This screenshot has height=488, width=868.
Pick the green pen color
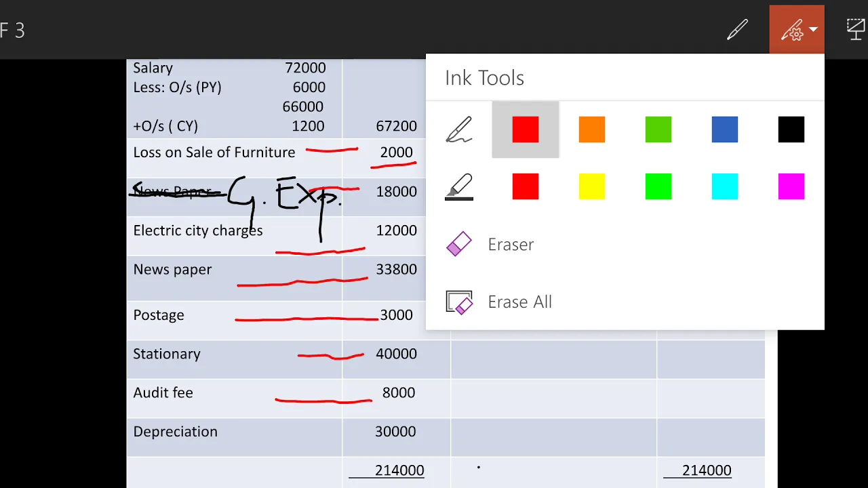click(658, 129)
